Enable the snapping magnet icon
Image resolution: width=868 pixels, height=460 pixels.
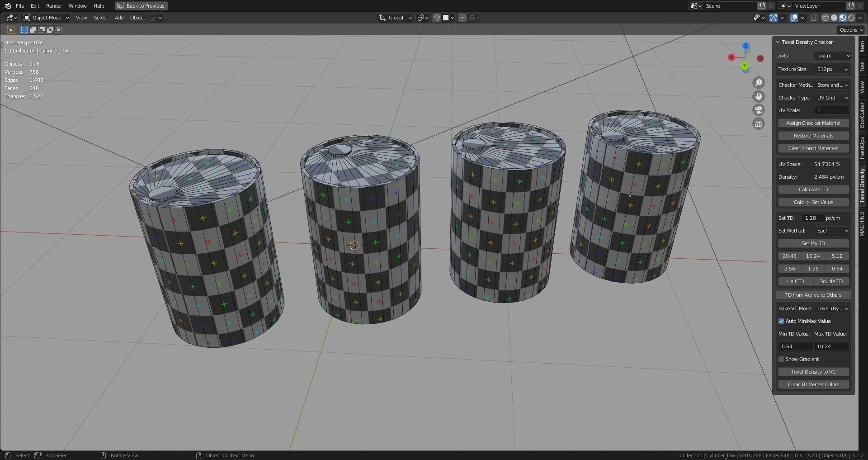click(x=436, y=18)
